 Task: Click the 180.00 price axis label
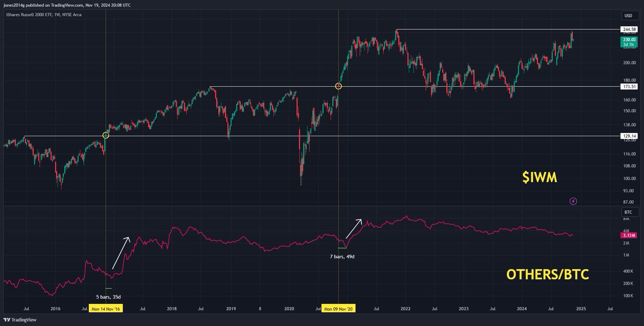(x=629, y=80)
